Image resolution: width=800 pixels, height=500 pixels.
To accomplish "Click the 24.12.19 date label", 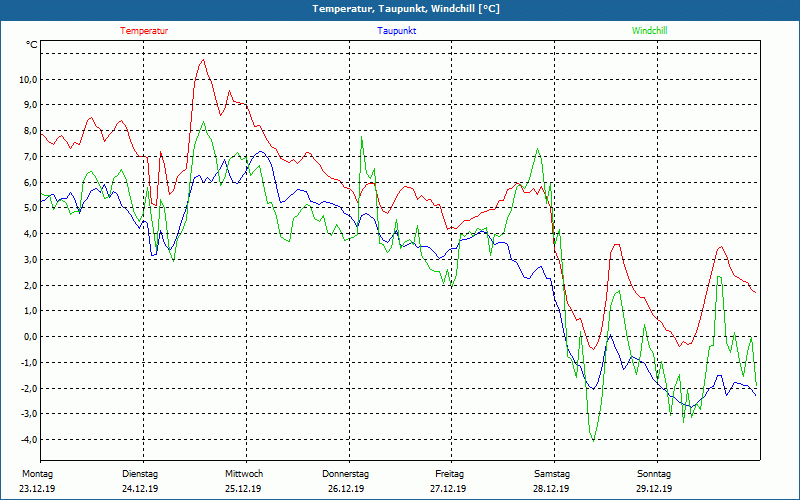I will (140, 489).
